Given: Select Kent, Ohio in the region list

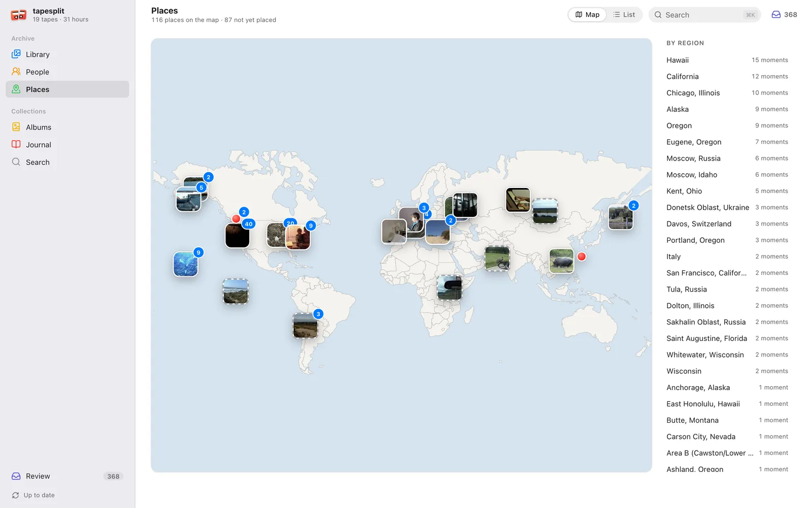Looking at the screenshot, I should (727, 191).
